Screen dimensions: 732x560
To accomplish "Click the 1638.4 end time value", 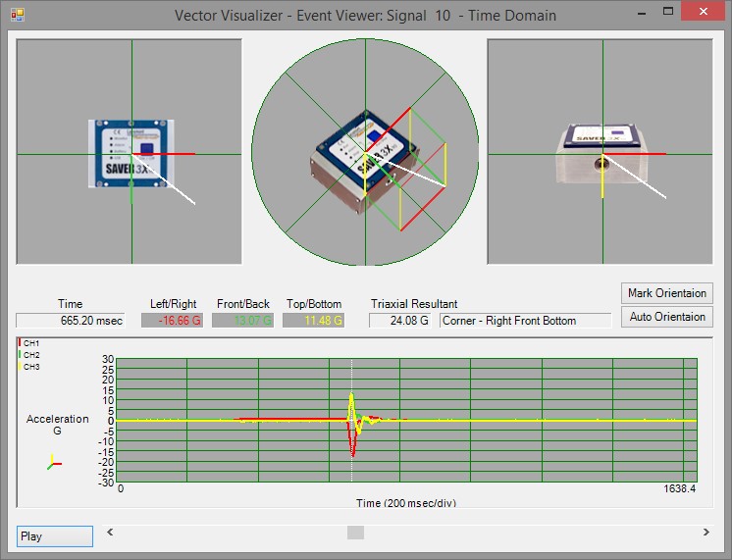I will pyautogui.click(x=680, y=488).
